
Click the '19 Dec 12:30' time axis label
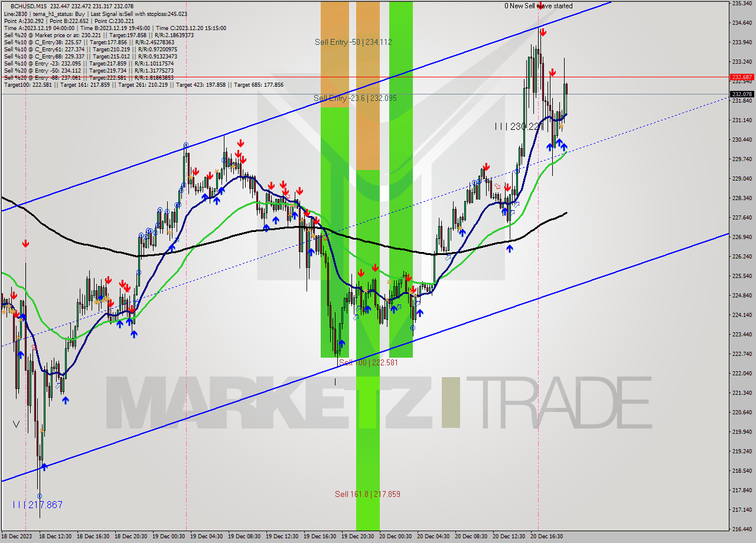(282, 537)
